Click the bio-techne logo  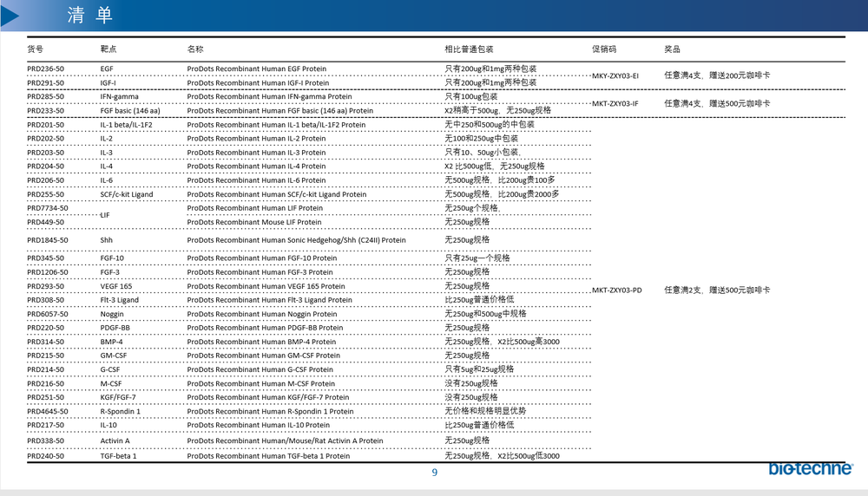click(811, 468)
